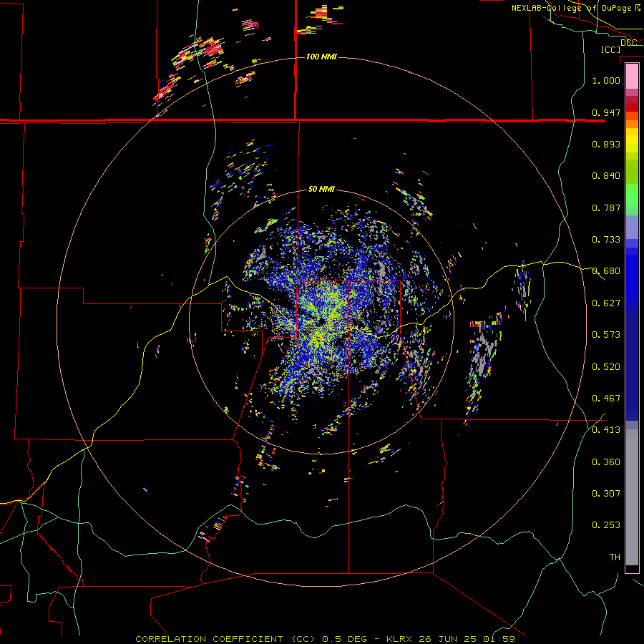This screenshot has width=644, height=644.
Task: Click the Correlation Coefficient KLRX caption at bottom
Action: coord(325,639)
